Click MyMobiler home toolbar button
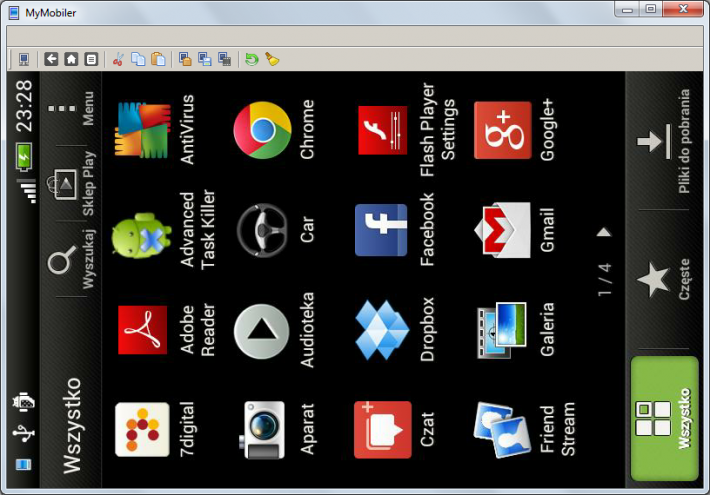This screenshot has width=710, height=495. click(x=71, y=59)
